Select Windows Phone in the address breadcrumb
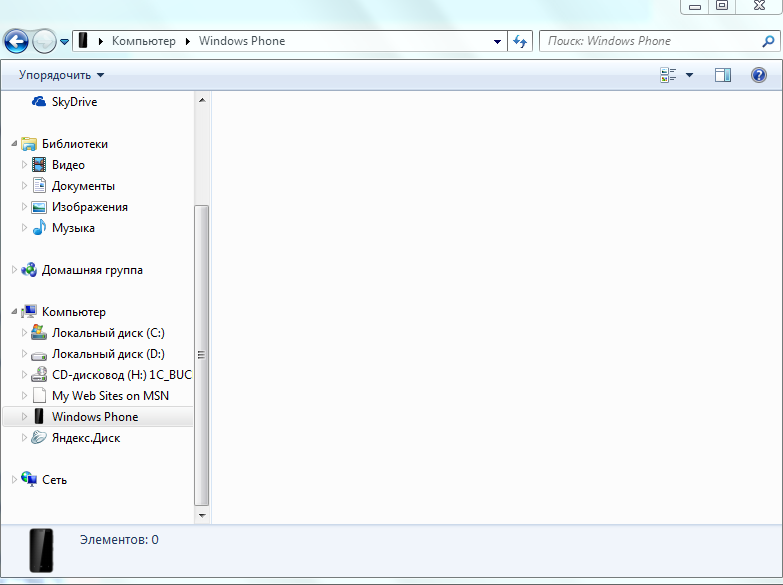This screenshot has height=585, width=783. [x=242, y=41]
